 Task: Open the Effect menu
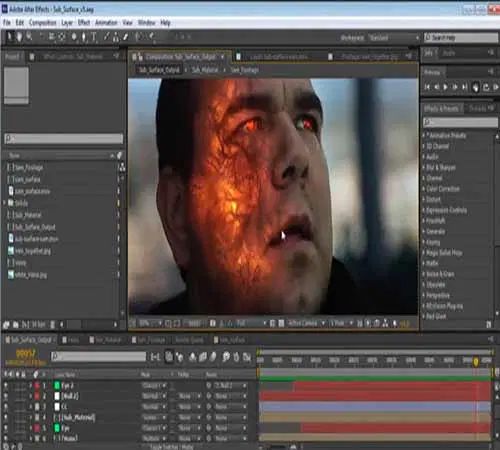point(84,23)
